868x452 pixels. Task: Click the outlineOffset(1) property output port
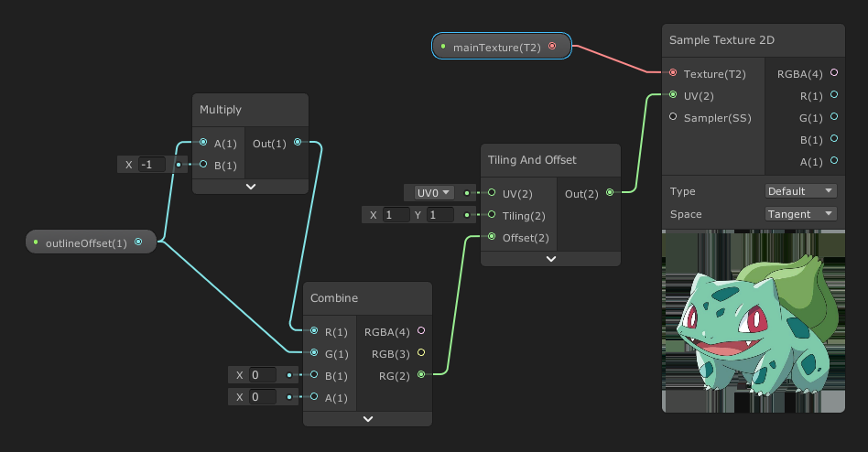(x=138, y=242)
